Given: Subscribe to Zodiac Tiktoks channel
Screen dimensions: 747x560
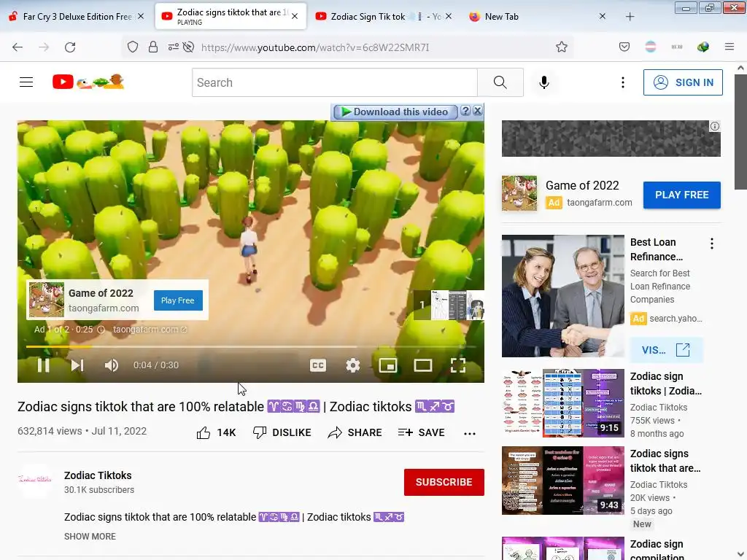Looking at the screenshot, I should click(x=444, y=482).
